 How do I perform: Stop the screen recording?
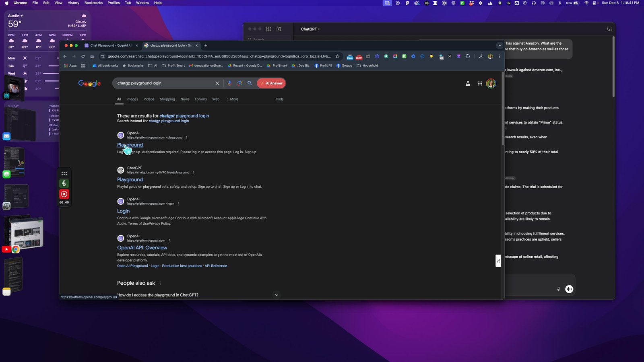(x=64, y=194)
